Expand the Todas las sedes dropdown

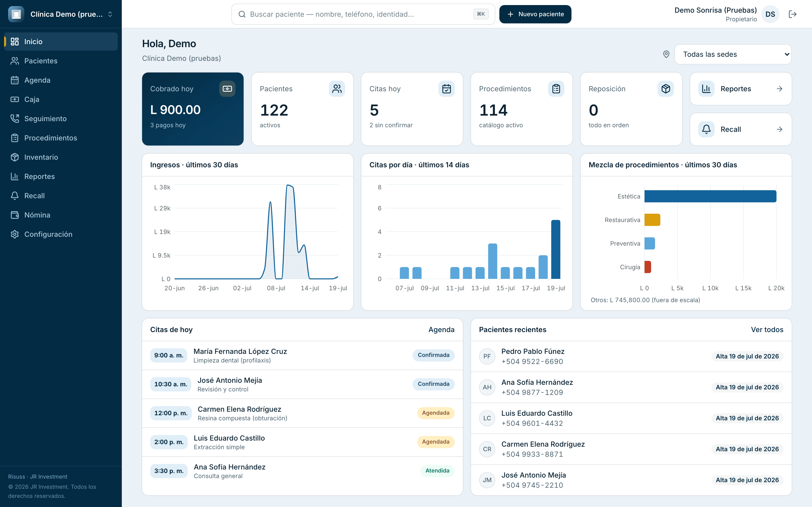pos(733,54)
